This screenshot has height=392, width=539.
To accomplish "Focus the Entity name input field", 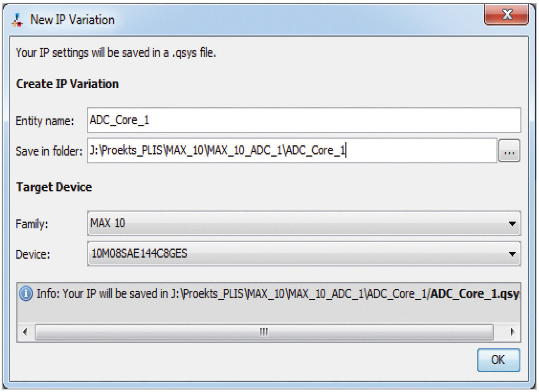I will [x=304, y=121].
